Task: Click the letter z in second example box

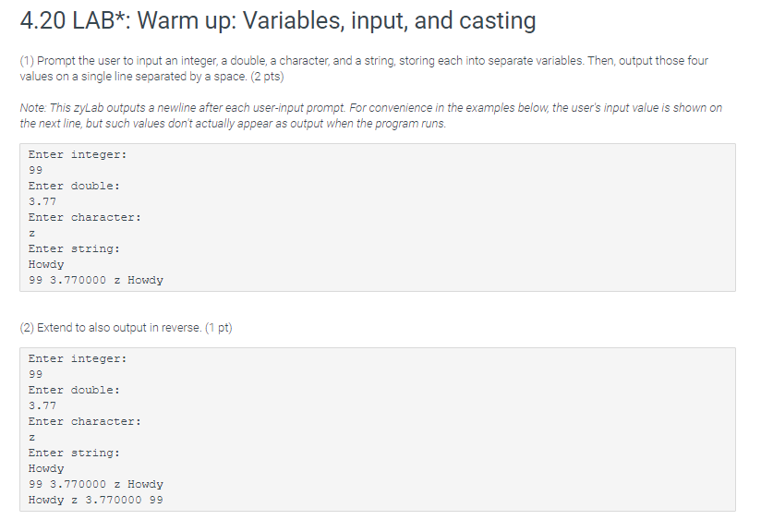Action: point(31,438)
